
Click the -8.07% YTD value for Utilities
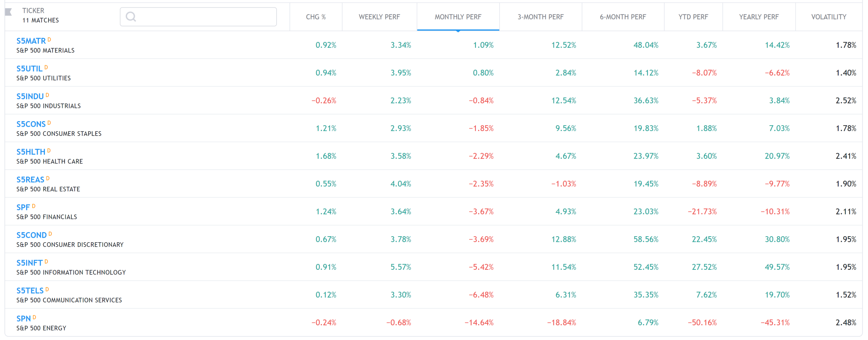(x=704, y=73)
